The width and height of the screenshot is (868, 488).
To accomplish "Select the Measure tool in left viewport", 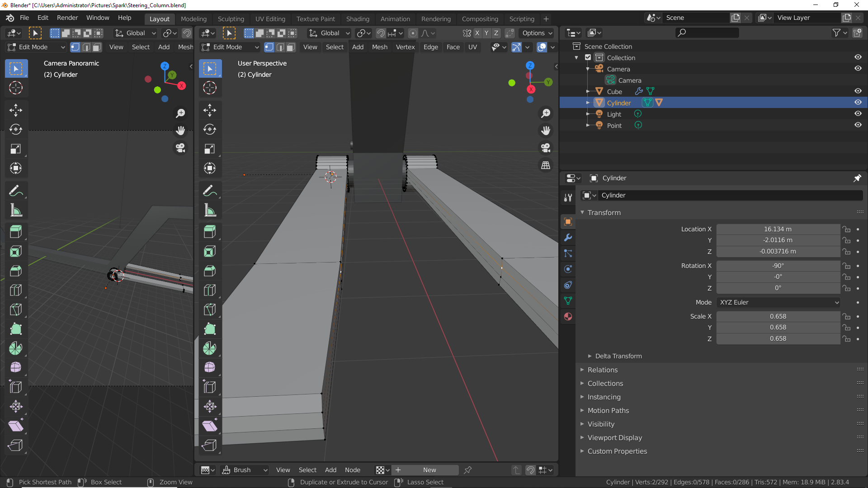I will tap(16, 211).
